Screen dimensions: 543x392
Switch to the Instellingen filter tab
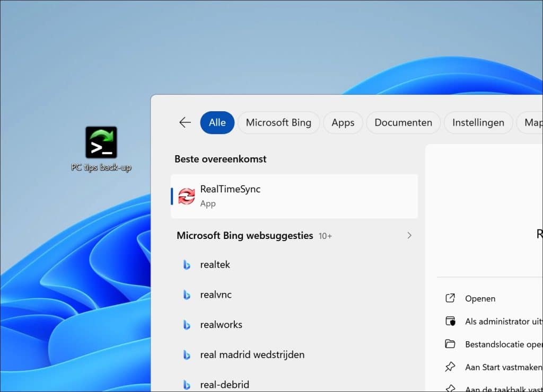click(x=478, y=122)
